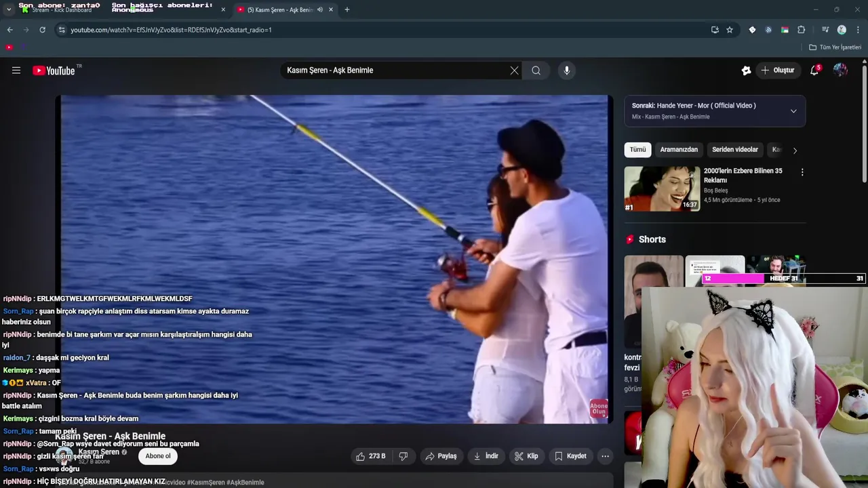Expand the Sonraki mix playlist panel
868x488 pixels.
click(x=793, y=111)
